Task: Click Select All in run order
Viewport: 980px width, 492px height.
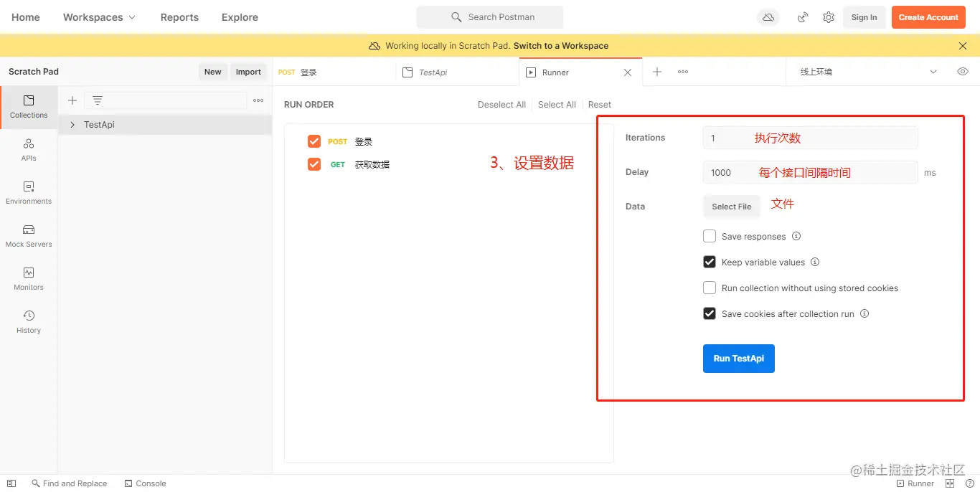Action: 557,105
